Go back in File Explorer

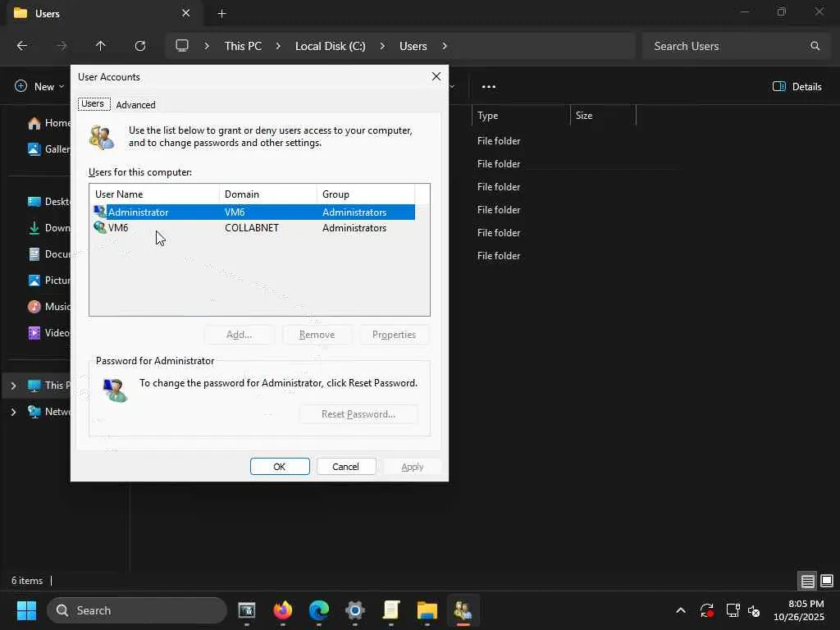pyautogui.click(x=22, y=46)
